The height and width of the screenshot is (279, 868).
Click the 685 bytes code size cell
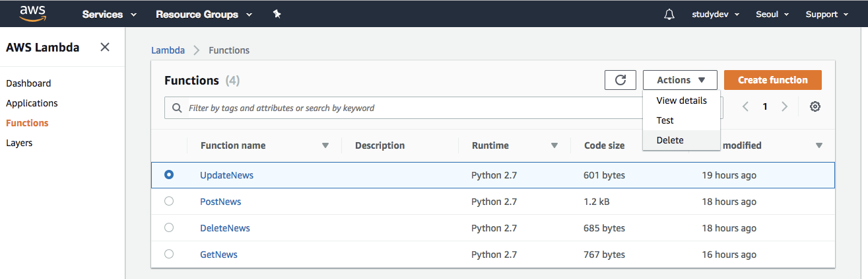pyautogui.click(x=604, y=228)
